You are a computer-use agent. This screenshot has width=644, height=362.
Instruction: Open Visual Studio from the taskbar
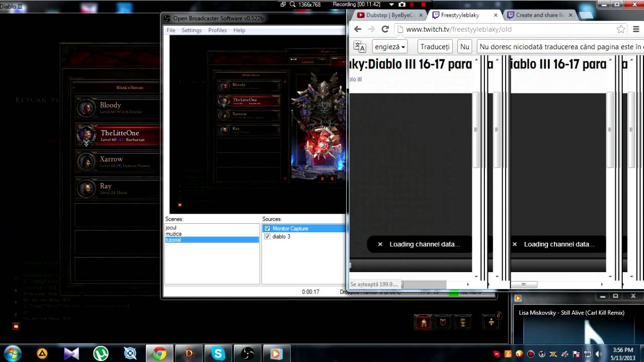click(71, 353)
